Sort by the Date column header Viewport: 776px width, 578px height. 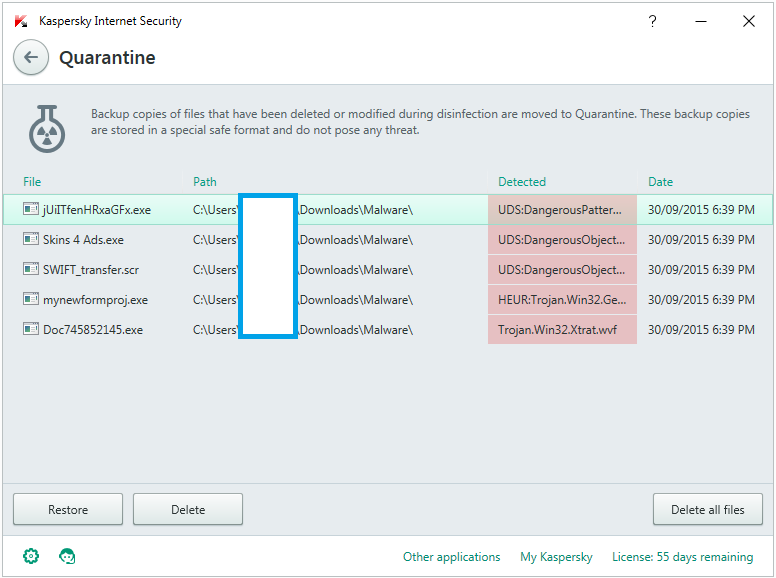[661, 182]
